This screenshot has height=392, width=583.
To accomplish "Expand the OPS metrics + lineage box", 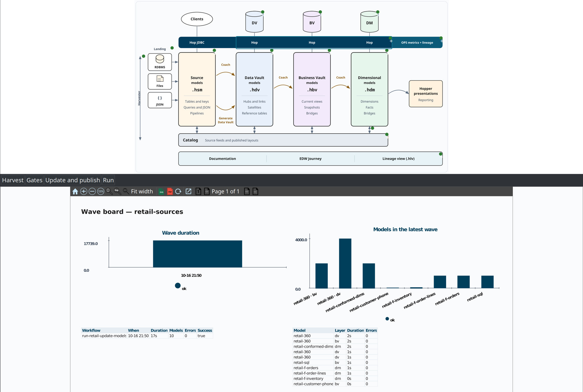I will [x=441, y=41].
